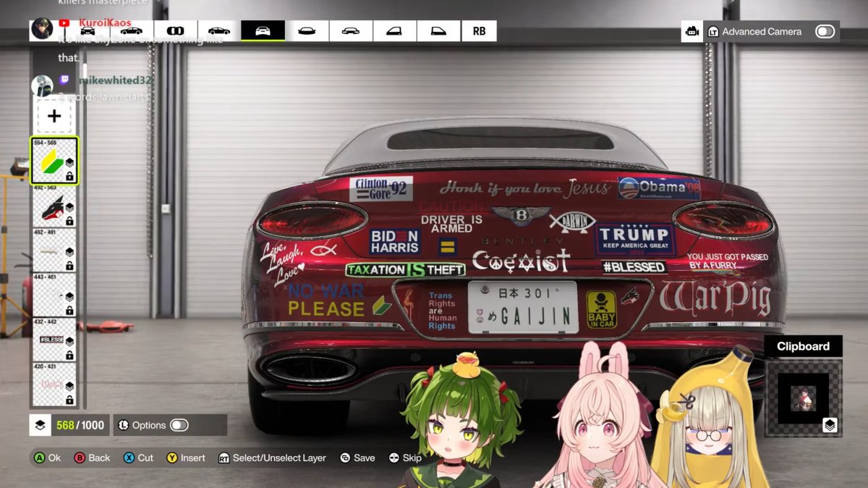Click the Skip button hint
The image size is (868, 488).
pos(405,458)
